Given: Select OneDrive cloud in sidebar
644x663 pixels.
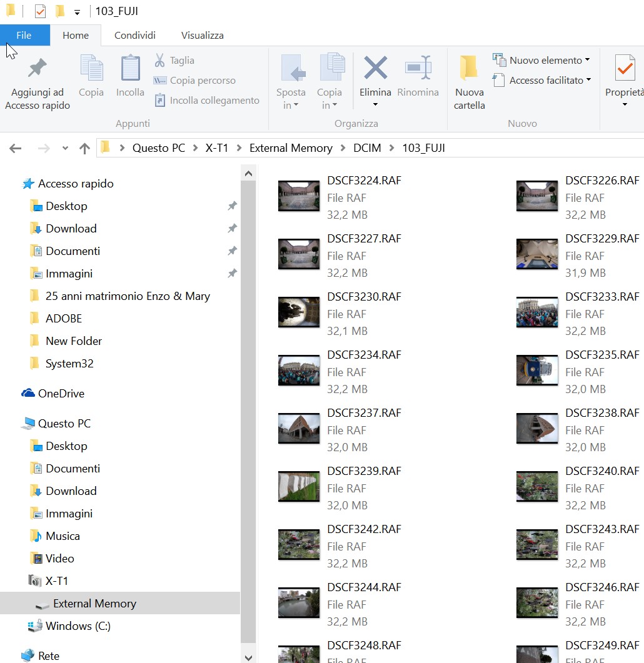Looking at the screenshot, I should pyautogui.click(x=61, y=394).
